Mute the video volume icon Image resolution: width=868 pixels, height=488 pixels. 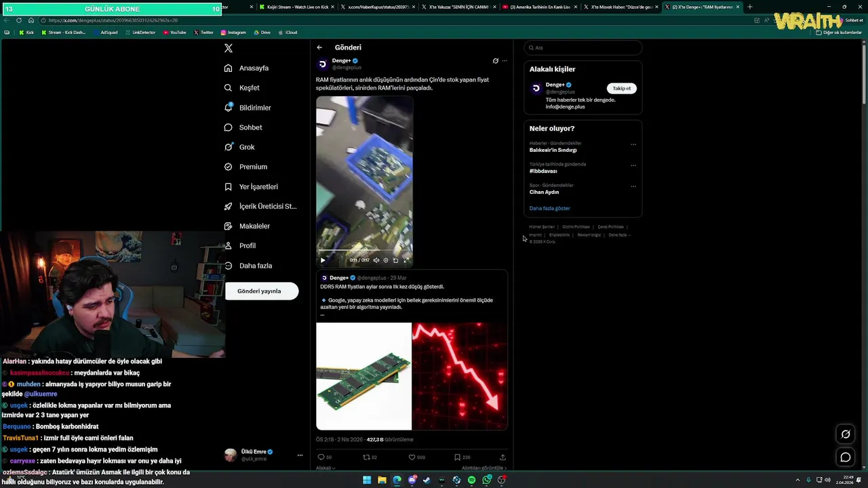point(376,260)
